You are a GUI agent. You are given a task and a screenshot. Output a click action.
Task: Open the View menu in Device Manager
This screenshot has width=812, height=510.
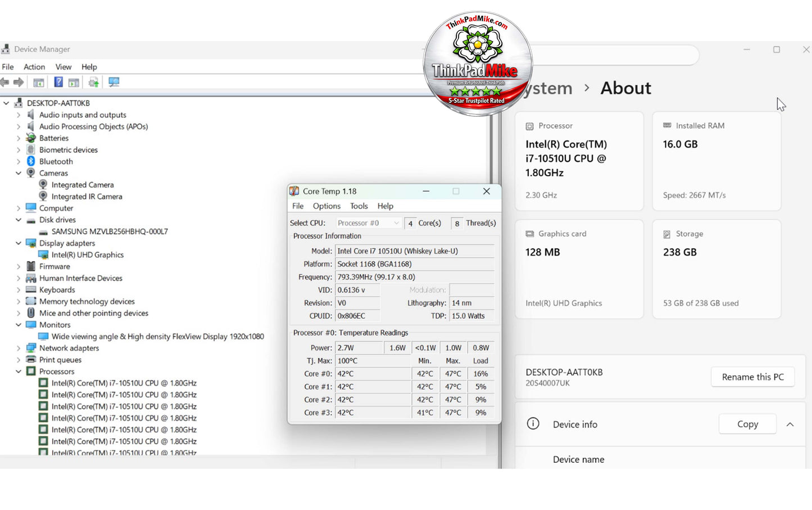[x=63, y=67]
